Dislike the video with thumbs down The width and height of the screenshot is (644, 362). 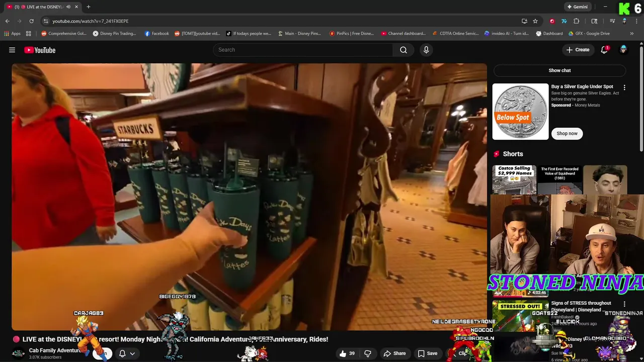tap(368, 353)
